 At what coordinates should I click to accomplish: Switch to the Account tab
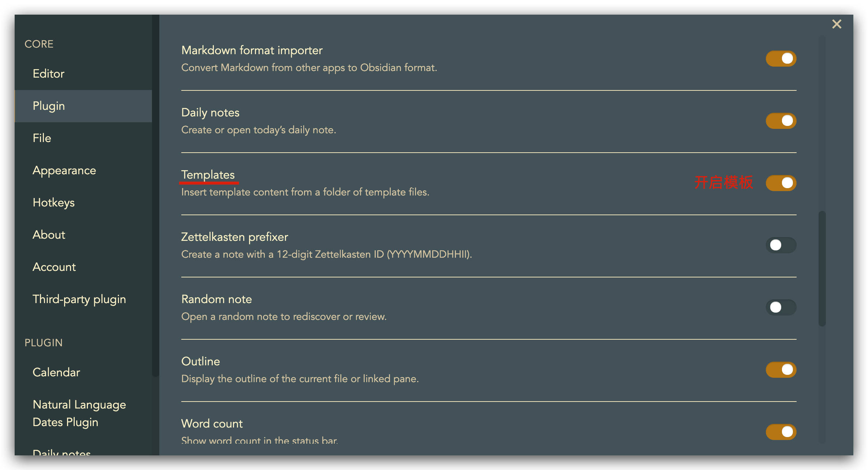[x=54, y=267]
